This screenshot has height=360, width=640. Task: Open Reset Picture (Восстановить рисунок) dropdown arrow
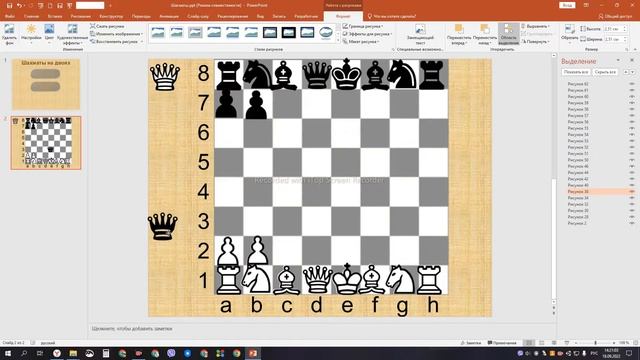(x=142, y=42)
